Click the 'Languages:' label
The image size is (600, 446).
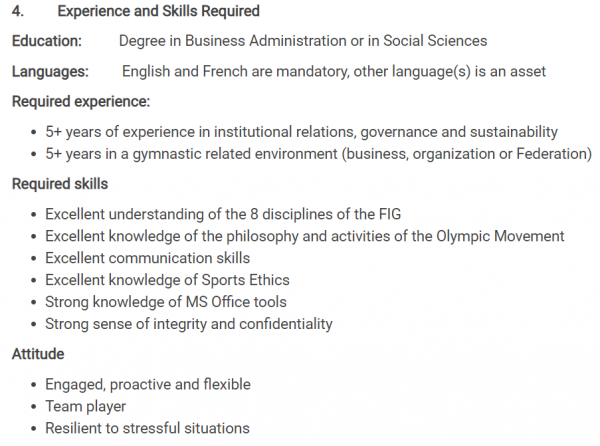click(50, 72)
